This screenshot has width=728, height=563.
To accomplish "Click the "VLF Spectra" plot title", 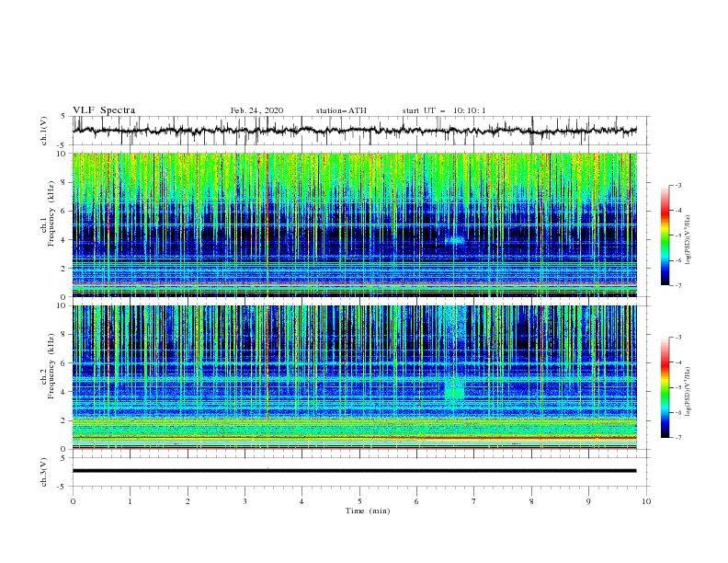I will click(x=104, y=110).
